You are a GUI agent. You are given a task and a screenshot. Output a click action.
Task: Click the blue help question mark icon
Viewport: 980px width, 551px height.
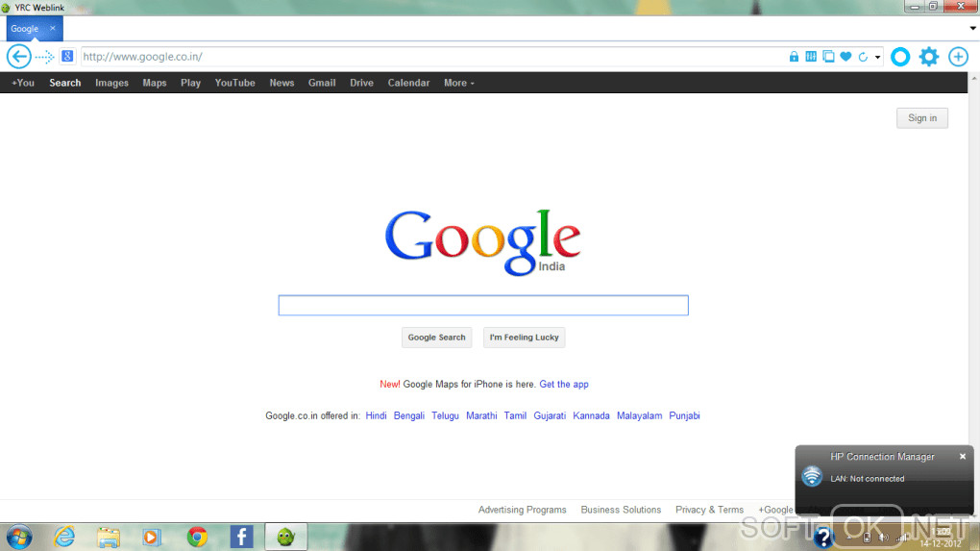(823, 538)
